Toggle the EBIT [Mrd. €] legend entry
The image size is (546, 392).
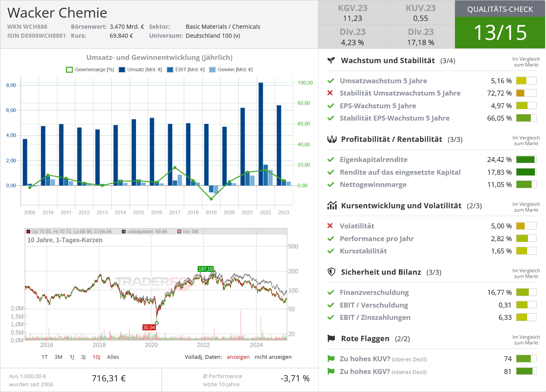186,70
